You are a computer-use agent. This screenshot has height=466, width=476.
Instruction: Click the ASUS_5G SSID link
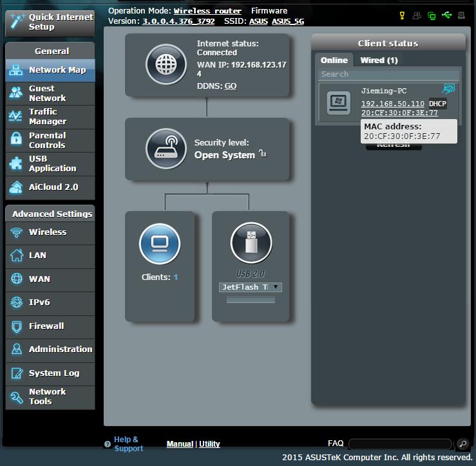[x=288, y=21]
